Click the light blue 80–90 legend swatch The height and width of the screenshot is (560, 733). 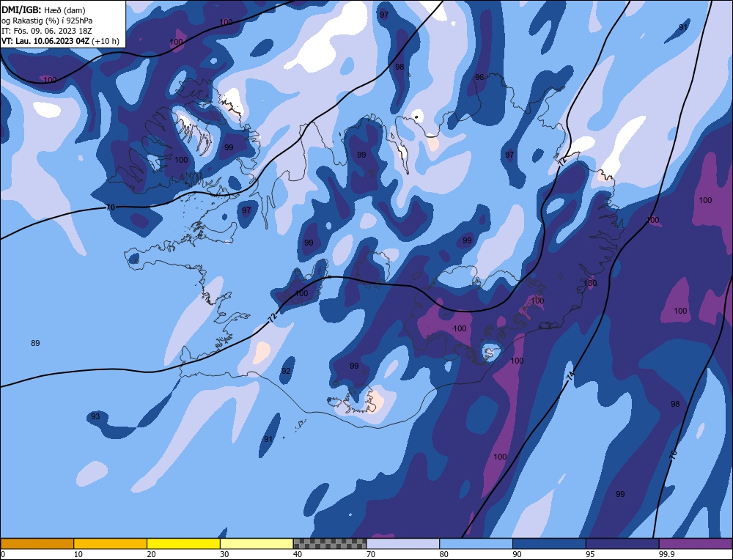click(476, 543)
